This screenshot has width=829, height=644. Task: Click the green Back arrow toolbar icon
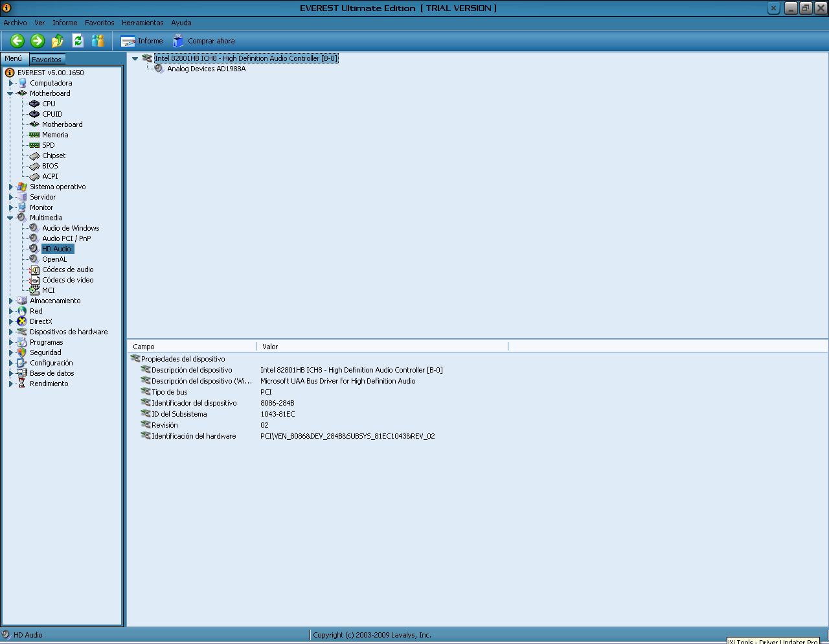click(x=17, y=41)
